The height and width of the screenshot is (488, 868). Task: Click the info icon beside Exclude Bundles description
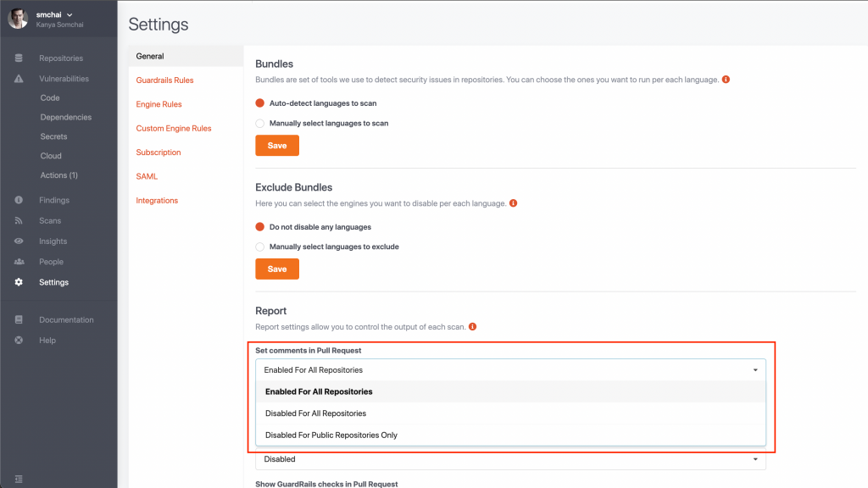(513, 203)
